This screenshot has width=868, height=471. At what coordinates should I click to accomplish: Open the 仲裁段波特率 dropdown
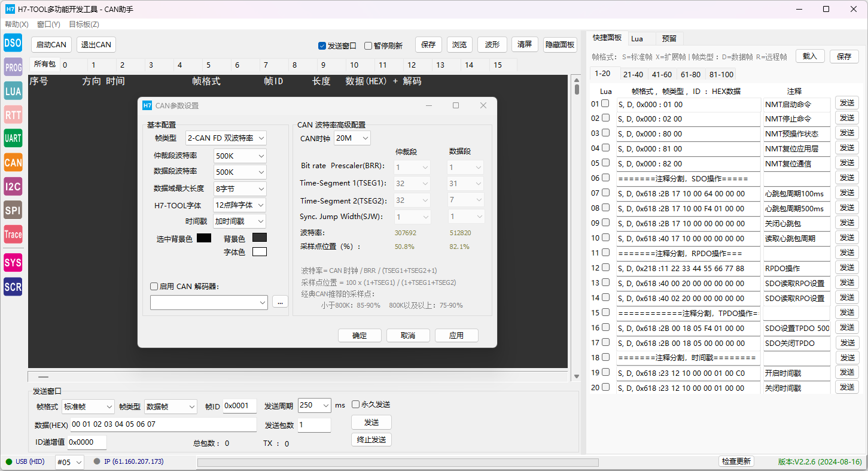tap(240, 156)
